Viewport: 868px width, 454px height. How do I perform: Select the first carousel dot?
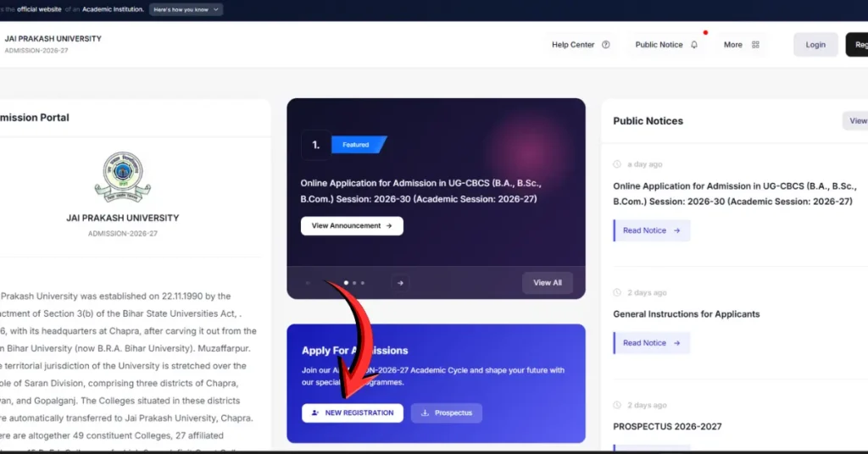tap(346, 283)
